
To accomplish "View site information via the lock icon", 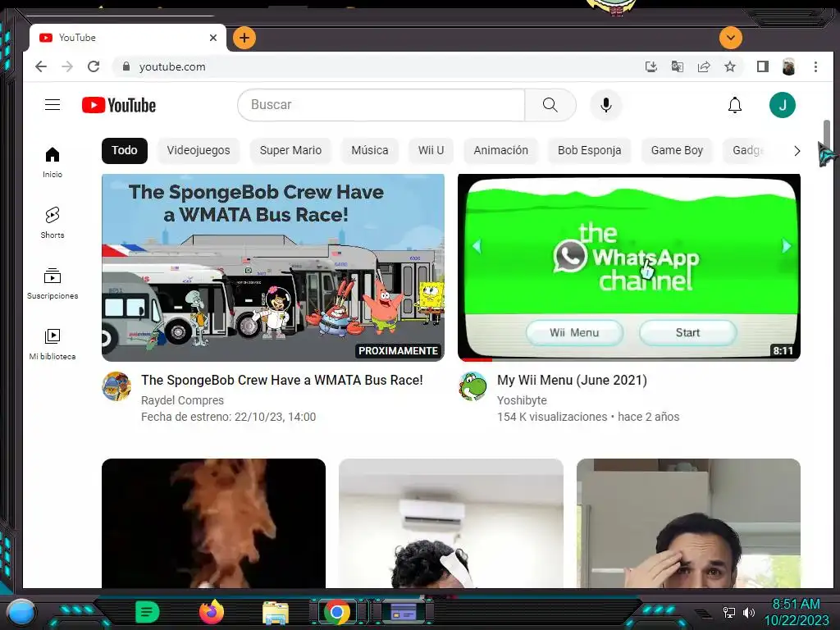I will click(126, 66).
